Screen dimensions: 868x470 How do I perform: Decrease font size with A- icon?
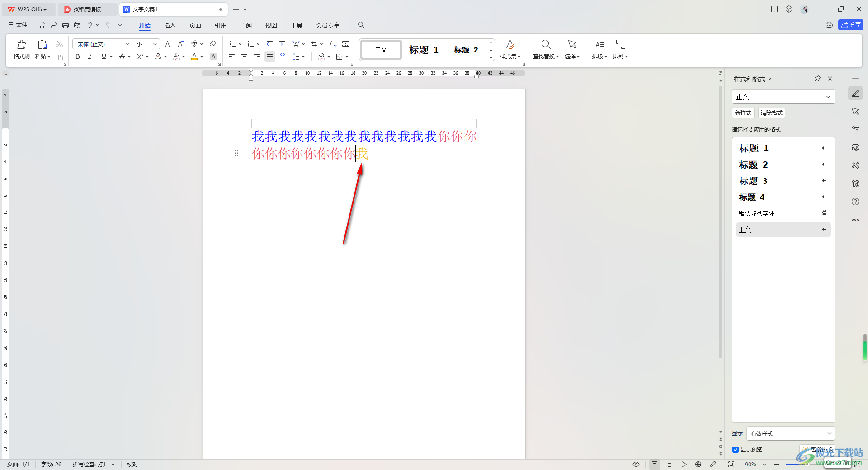[x=181, y=44]
